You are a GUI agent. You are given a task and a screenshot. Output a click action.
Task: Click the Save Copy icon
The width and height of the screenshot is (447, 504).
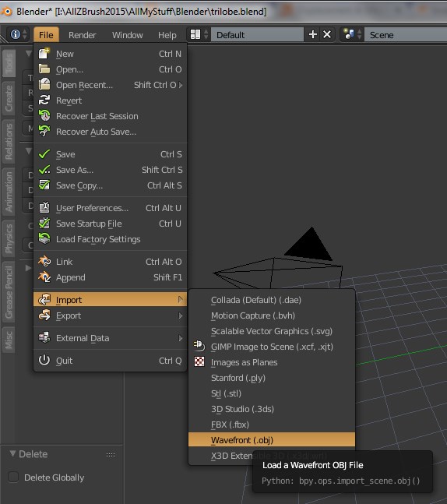coord(44,185)
